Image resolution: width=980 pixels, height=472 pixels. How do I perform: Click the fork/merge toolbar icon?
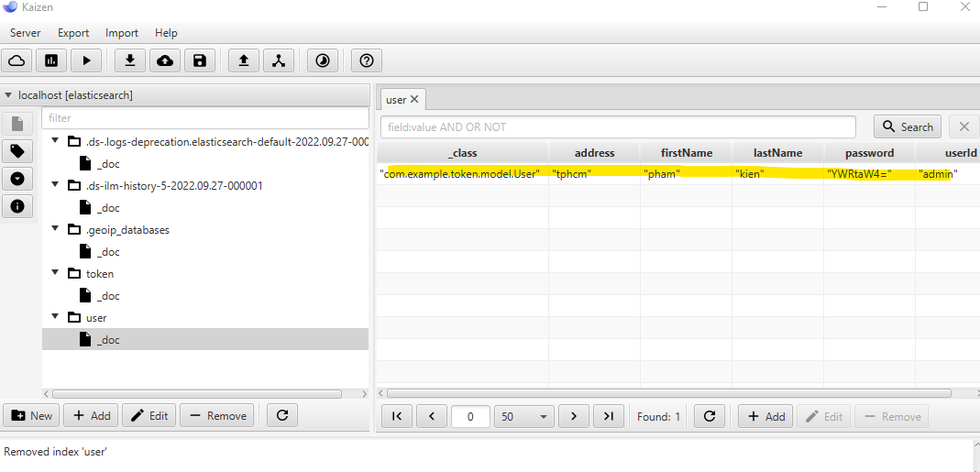pyautogui.click(x=279, y=60)
